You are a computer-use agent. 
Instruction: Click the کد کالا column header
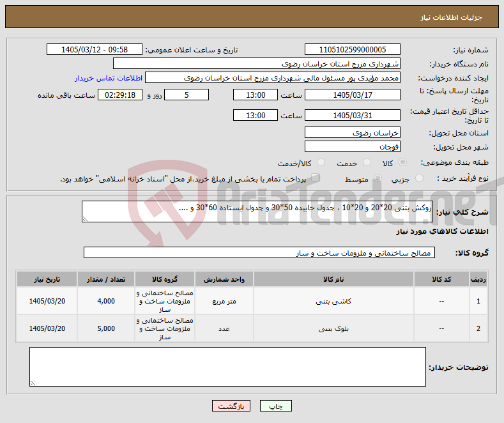441,279
